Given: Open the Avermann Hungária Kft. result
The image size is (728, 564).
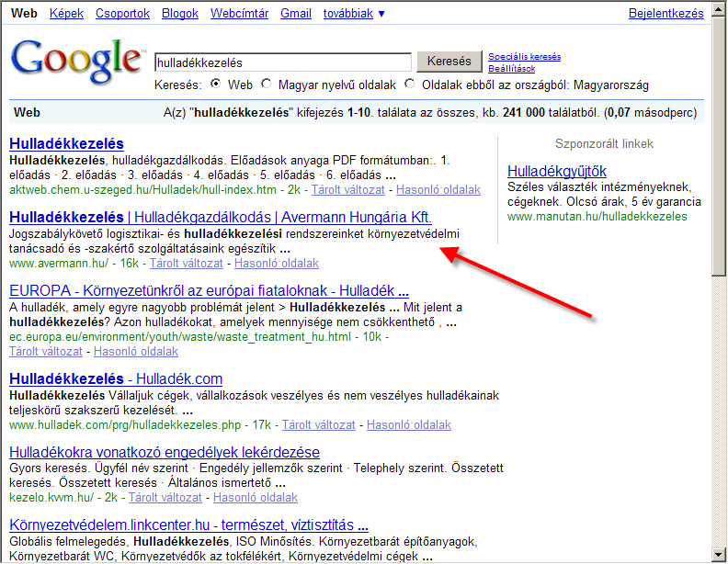Looking at the screenshot, I should (x=221, y=218).
